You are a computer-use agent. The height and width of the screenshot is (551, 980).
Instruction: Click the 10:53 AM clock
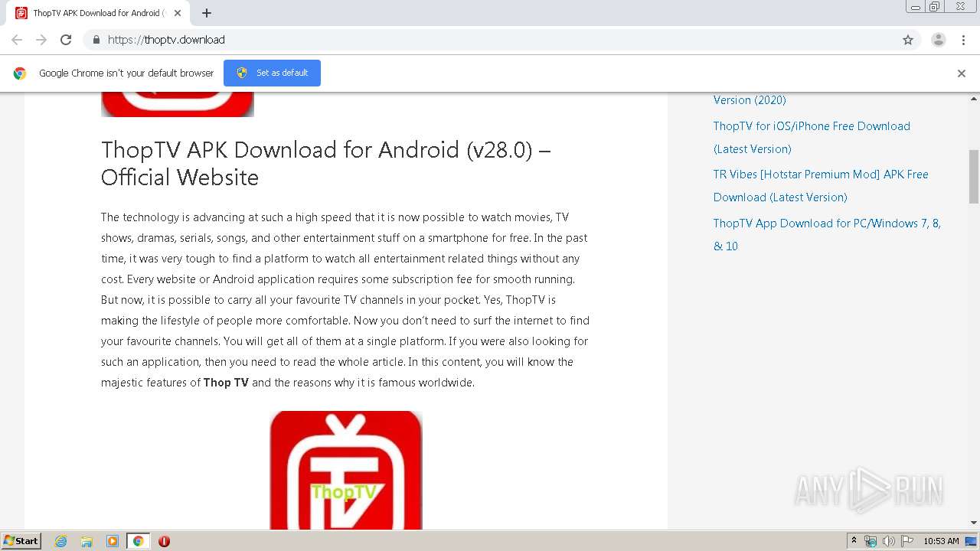pyautogui.click(x=941, y=541)
